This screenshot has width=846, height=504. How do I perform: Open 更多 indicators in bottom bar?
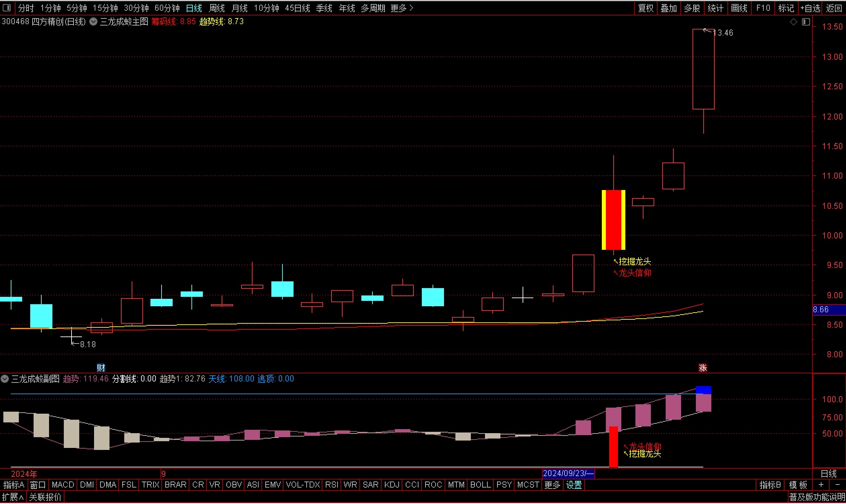(x=552, y=486)
